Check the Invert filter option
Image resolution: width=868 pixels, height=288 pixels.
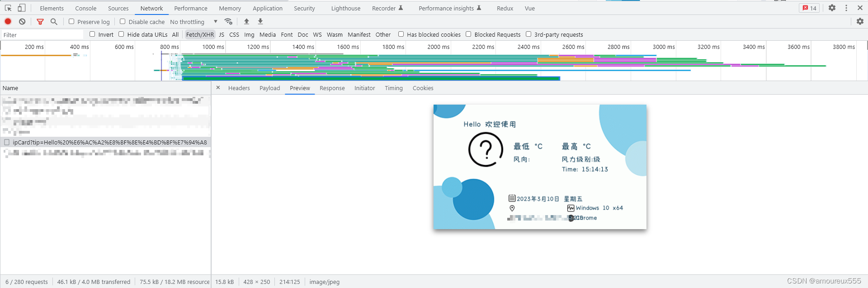tap(92, 34)
